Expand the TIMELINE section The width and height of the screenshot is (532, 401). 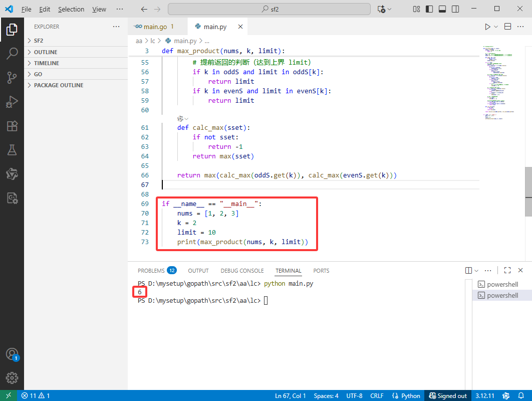pyautogui.click(x=76, y=63)
